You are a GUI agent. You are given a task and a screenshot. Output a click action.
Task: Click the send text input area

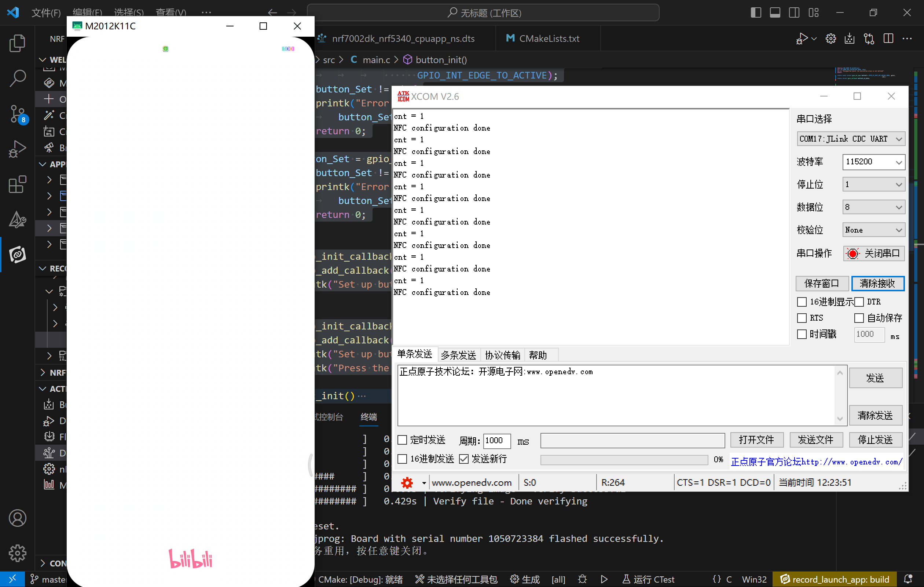click(617, 395)
